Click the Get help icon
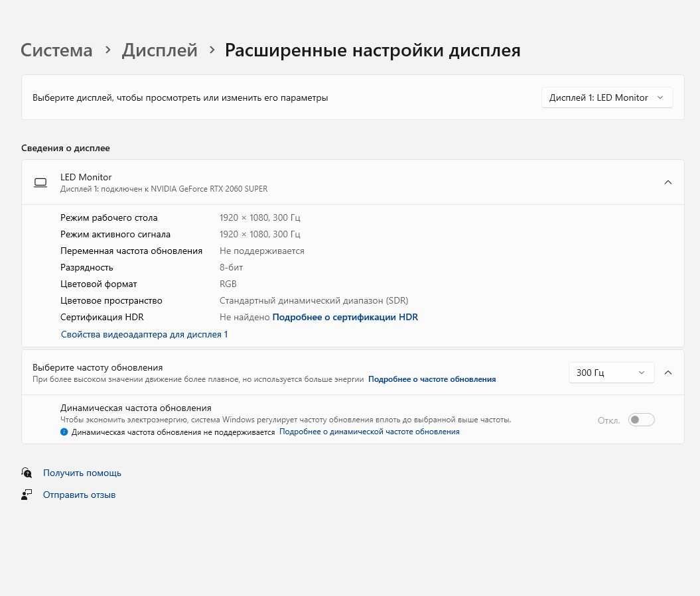This screenshot has height=596, width=700. click(x=27, y=473)
